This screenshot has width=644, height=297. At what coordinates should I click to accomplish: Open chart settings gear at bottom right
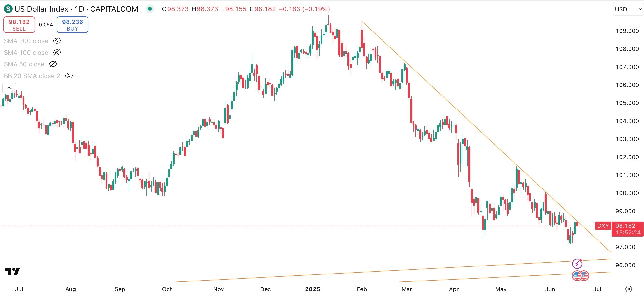point(629,289)
